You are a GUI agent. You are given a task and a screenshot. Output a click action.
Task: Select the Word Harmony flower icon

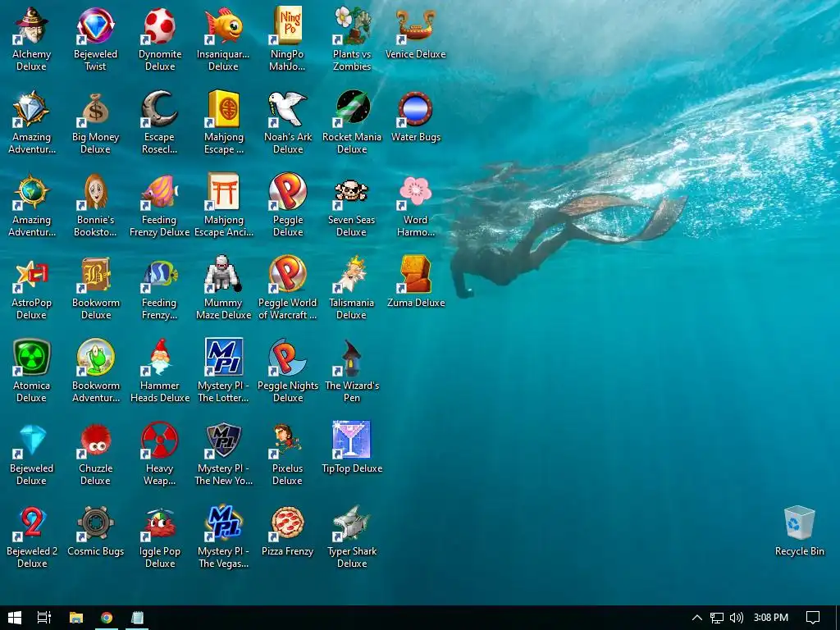416,191
